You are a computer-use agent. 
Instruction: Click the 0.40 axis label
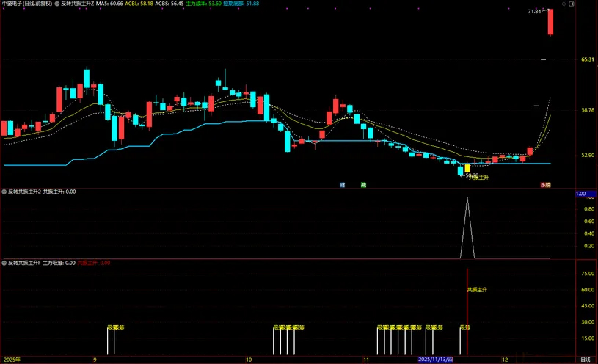[589, 233]
